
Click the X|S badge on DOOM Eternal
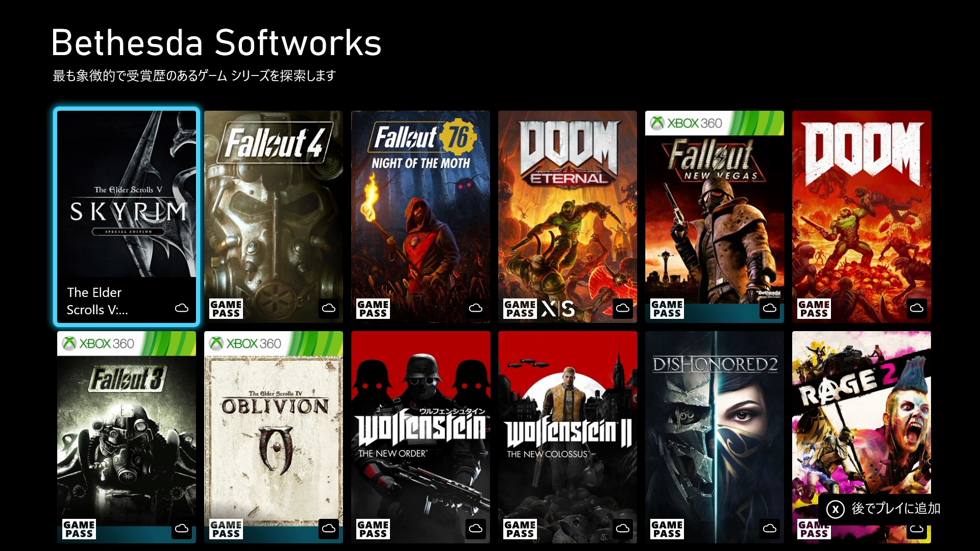click(558, 309)
